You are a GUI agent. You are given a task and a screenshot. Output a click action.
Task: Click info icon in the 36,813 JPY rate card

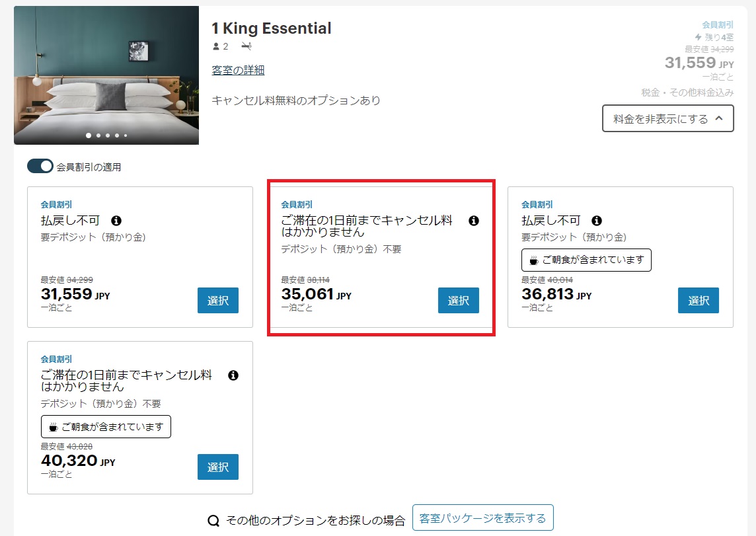[597, 221]
